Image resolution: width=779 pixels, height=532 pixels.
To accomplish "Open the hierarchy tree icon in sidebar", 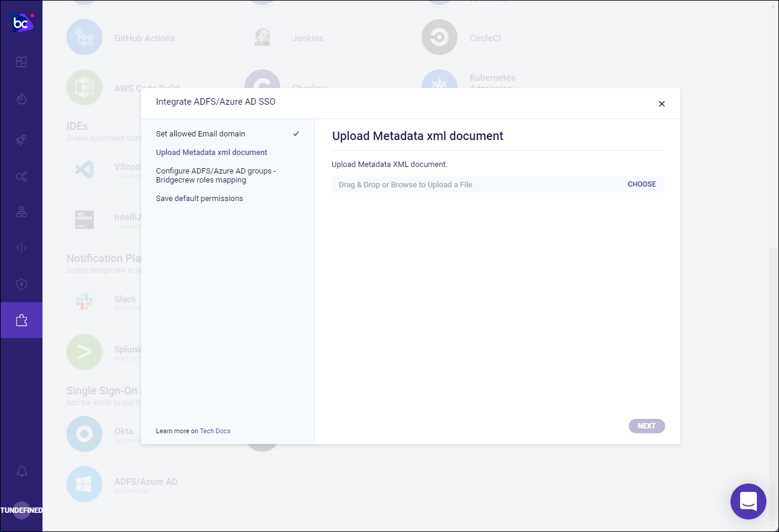I will (x=22, y=212).
